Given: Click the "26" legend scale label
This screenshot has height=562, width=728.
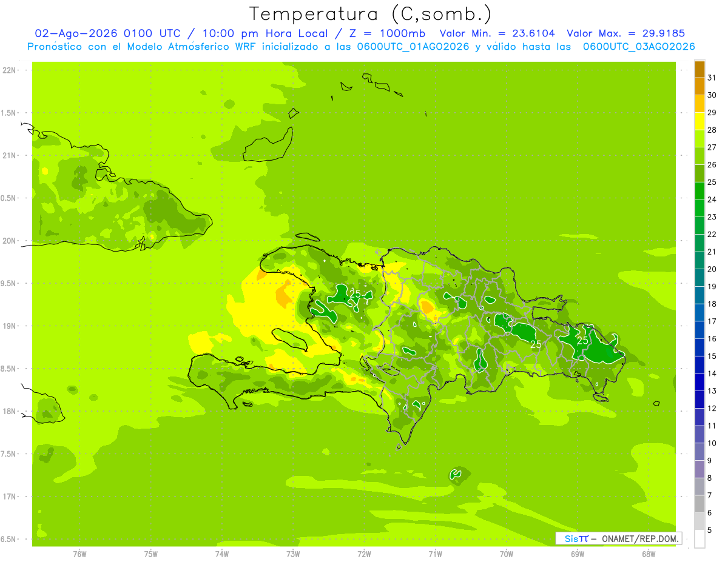Looking at the screenshot, I should click(x=712, y=165).
